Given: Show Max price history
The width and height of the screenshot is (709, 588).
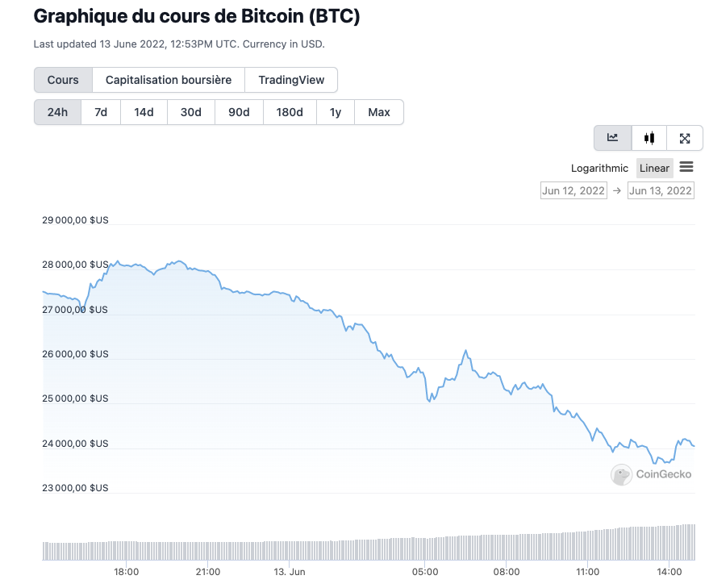Looking at the screenshot, I should tap(379, 112).
